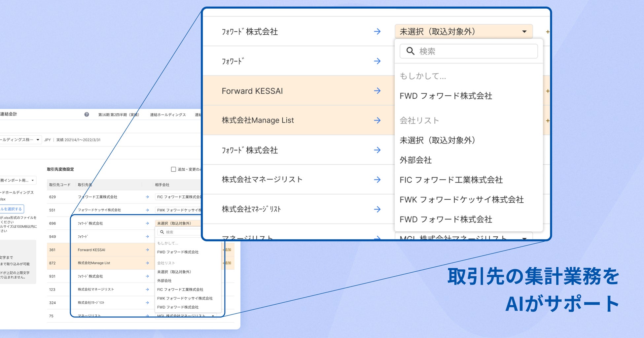
Task: Click the arrow beside Forward KESSAI in the enlarged view
Action: 377,91
